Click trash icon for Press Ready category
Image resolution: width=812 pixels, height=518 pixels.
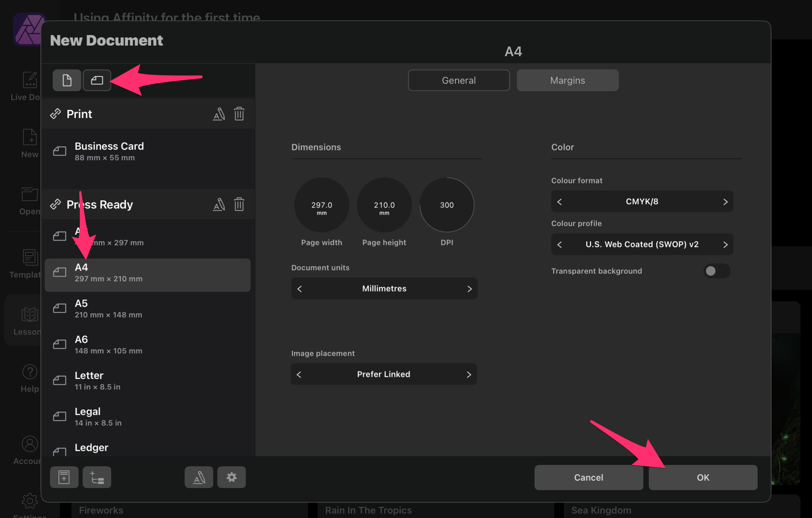coord(239,204)
